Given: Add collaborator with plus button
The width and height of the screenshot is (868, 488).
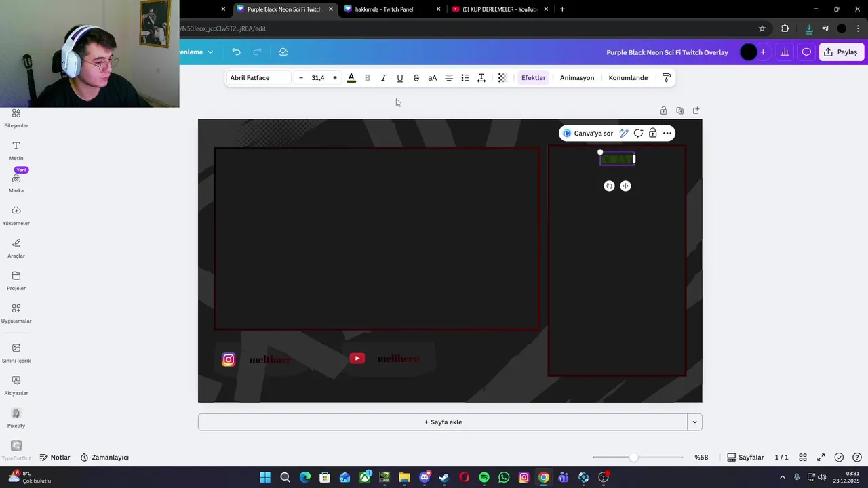Looking at the screenshot, I should (x=763, y=52).
